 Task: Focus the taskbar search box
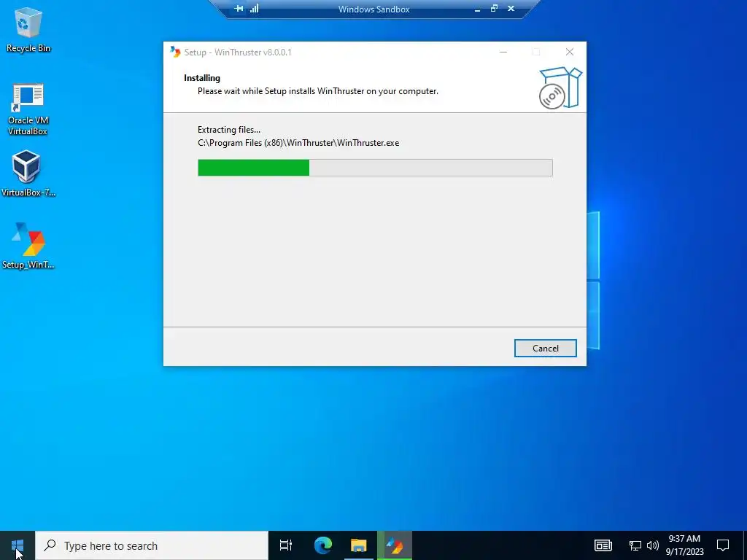[x=152, y=545]
